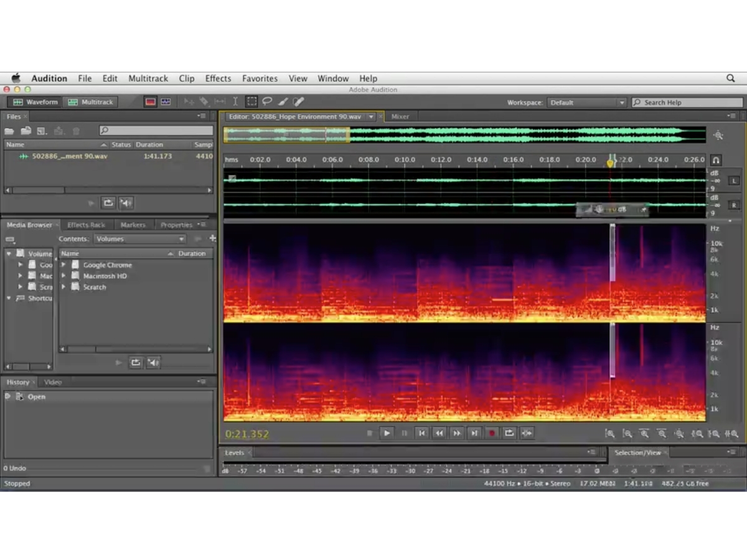Toggle Loop Playback in transport bar
The image size is (747, 560).
[509, 433]
